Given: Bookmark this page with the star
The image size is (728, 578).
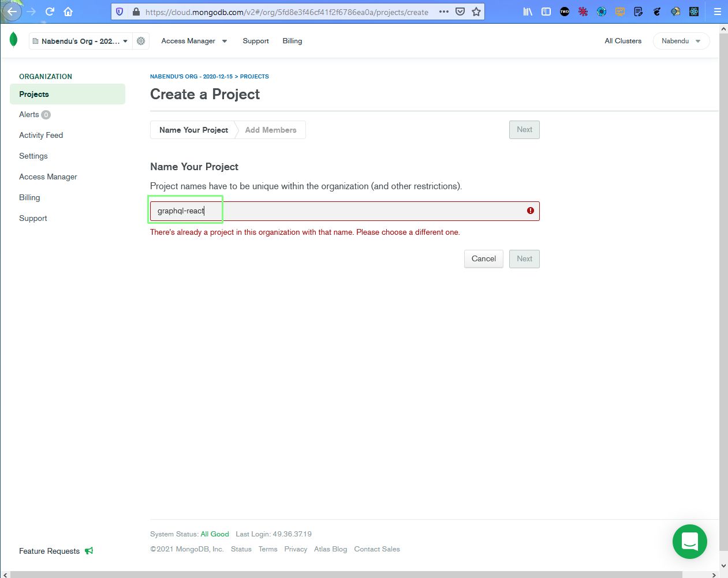Looking at the screenshot, I should (476, 12).
